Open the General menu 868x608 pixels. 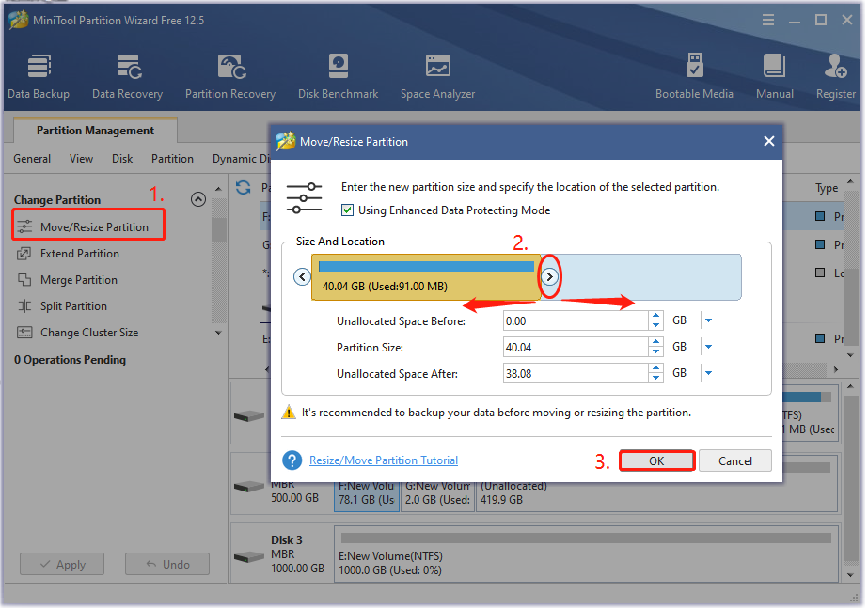32,159
